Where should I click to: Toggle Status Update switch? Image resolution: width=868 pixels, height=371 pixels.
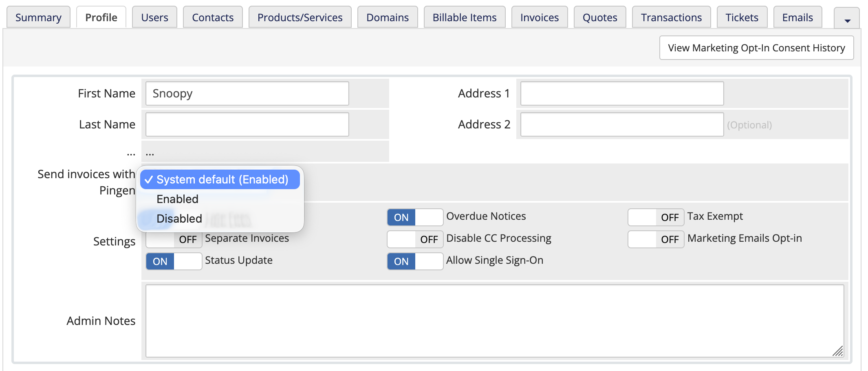coord(174,261)
